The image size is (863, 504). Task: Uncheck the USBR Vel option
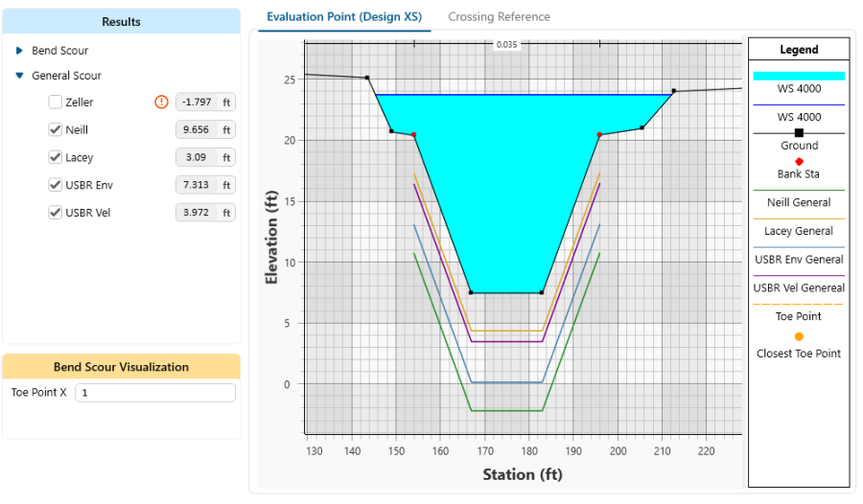(x=56, y=213)
